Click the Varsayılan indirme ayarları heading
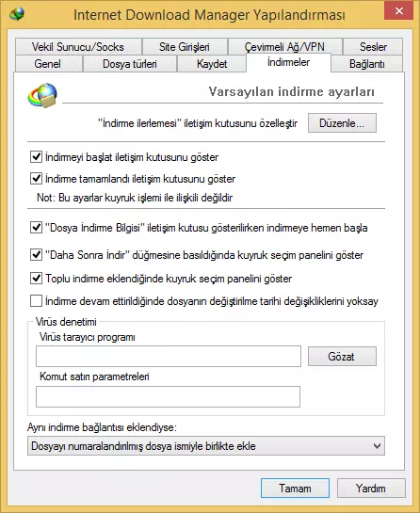Screen dimensions: 420x513 tap(291, 91)
